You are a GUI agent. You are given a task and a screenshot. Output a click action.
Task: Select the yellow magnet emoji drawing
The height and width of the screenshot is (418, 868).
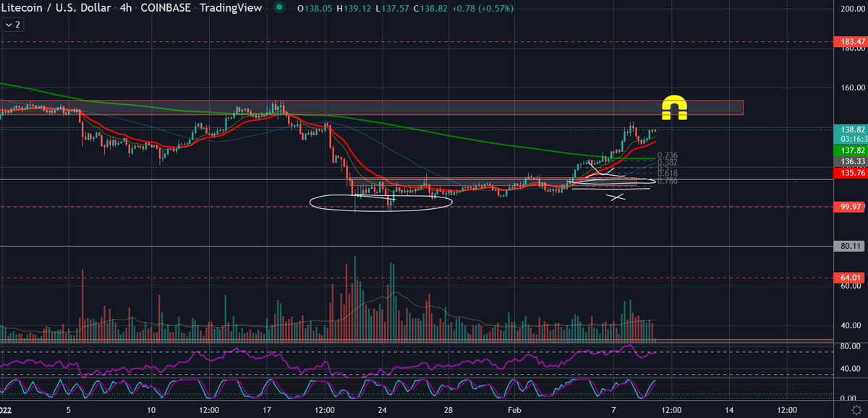pos(674,107)
